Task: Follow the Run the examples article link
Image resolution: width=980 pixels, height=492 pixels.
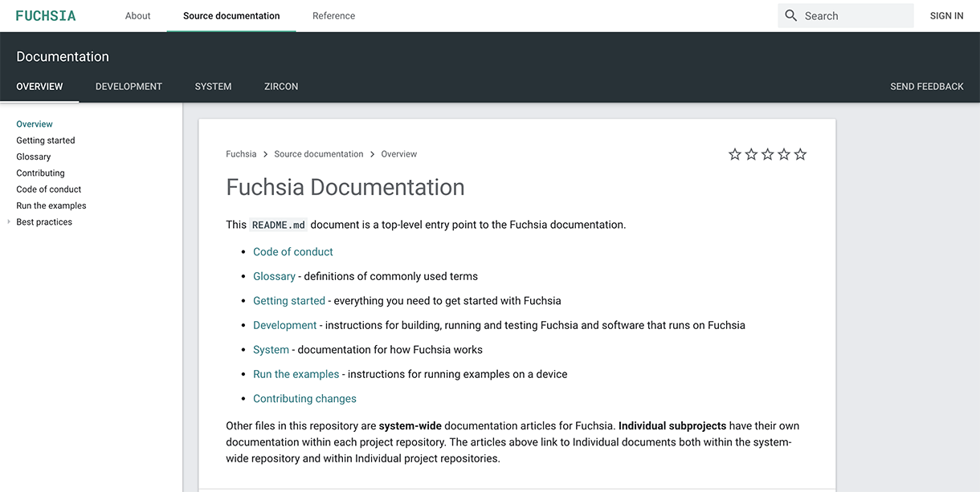Action: (x=296, y=374)
